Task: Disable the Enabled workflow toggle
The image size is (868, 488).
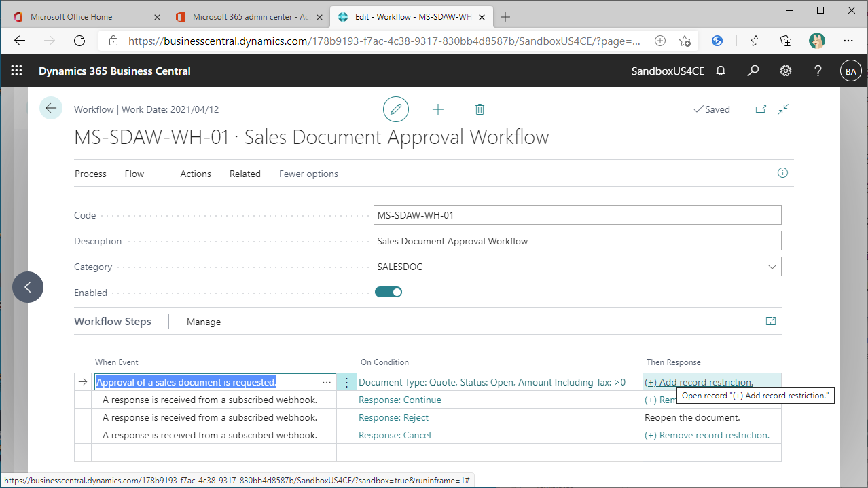Action: [388, 291]
